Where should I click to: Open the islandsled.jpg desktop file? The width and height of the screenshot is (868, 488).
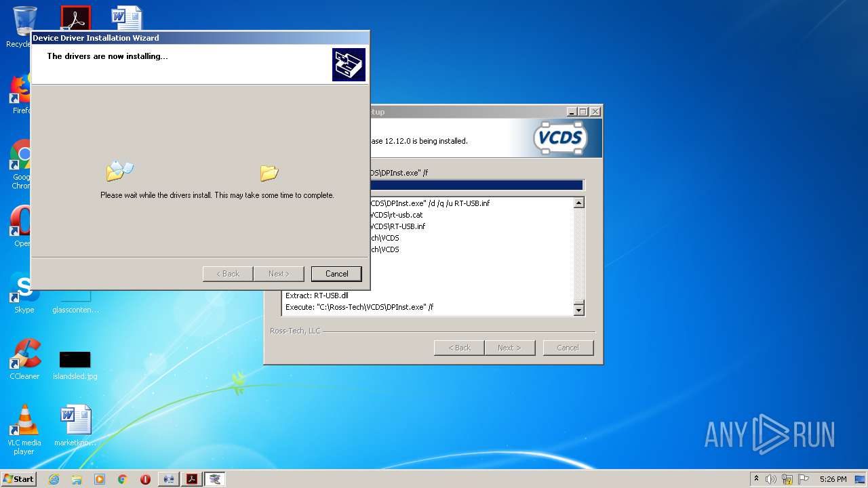point(75,365)
